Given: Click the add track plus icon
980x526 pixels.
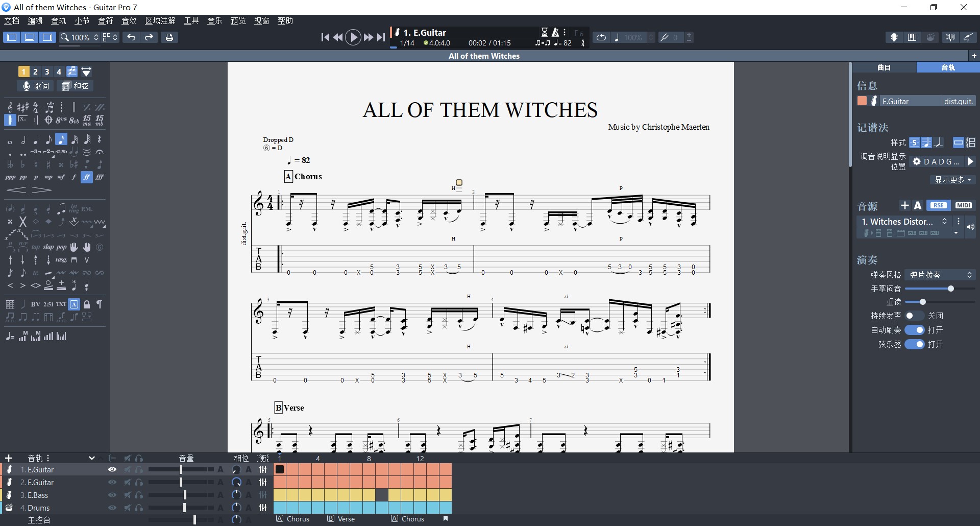Looking at the screenshot, I should pyautogui.click(x=9, y=458).
